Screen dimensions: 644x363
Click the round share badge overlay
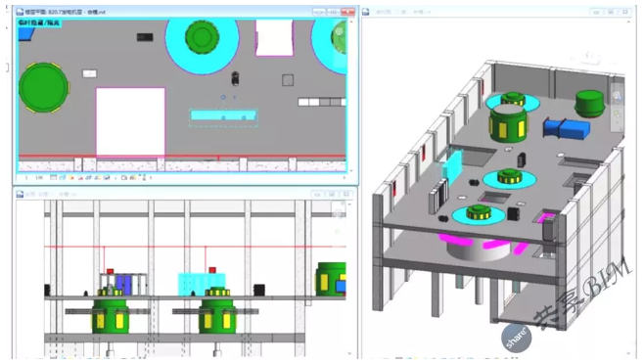516,338
